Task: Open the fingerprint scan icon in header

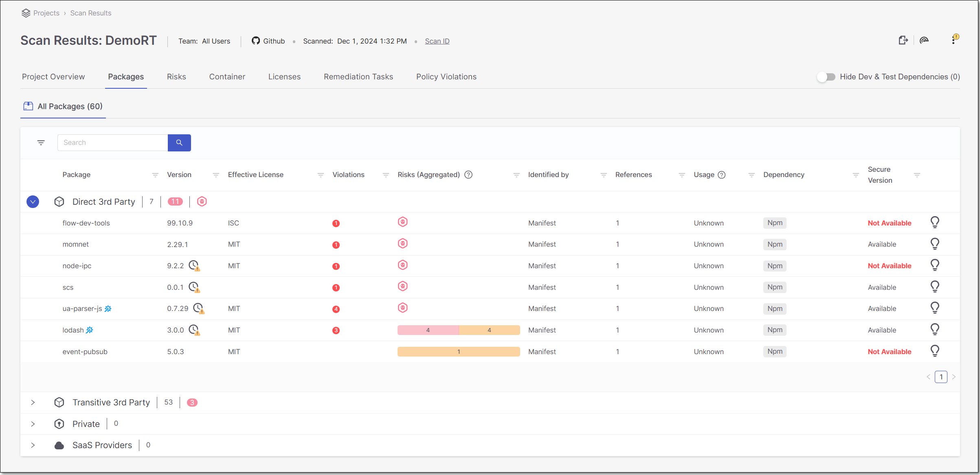Action: coord(924,40)
